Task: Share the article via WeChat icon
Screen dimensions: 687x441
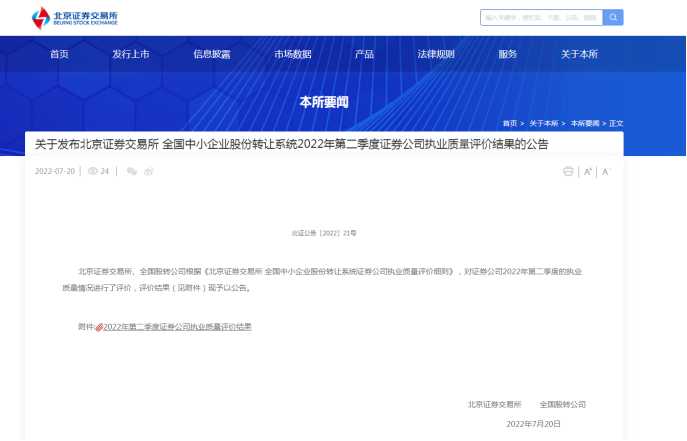Action: pos(132,171)
